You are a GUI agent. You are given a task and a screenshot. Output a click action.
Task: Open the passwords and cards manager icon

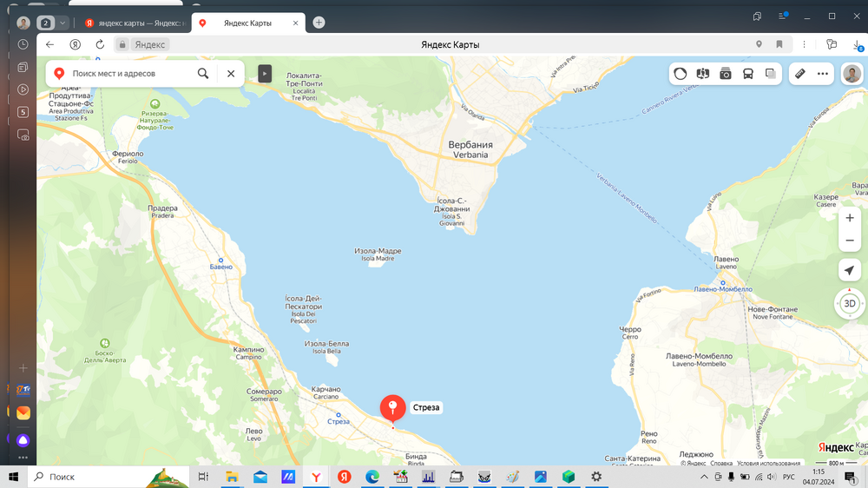(x=831, y=44)
